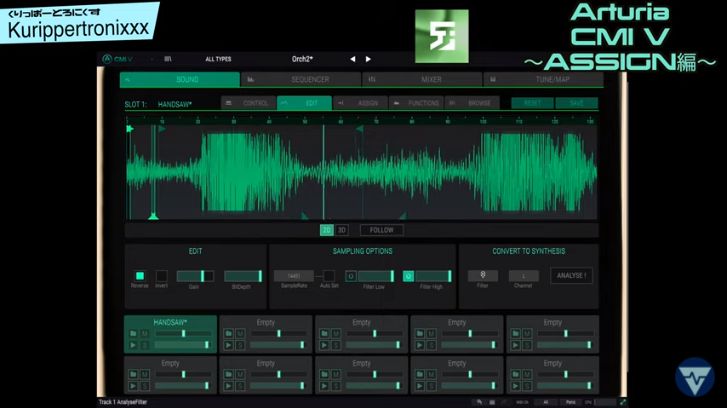The height and width of the screenshot is (408, 727).
Task: Switch to the SOUND tab
Action: pyautogui.click(x=180, y=80)
